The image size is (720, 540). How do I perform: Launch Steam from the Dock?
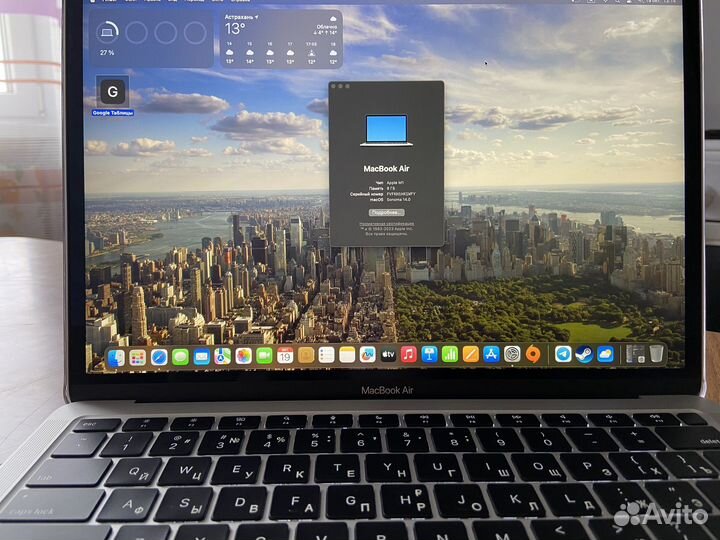[x=584, y=354]
